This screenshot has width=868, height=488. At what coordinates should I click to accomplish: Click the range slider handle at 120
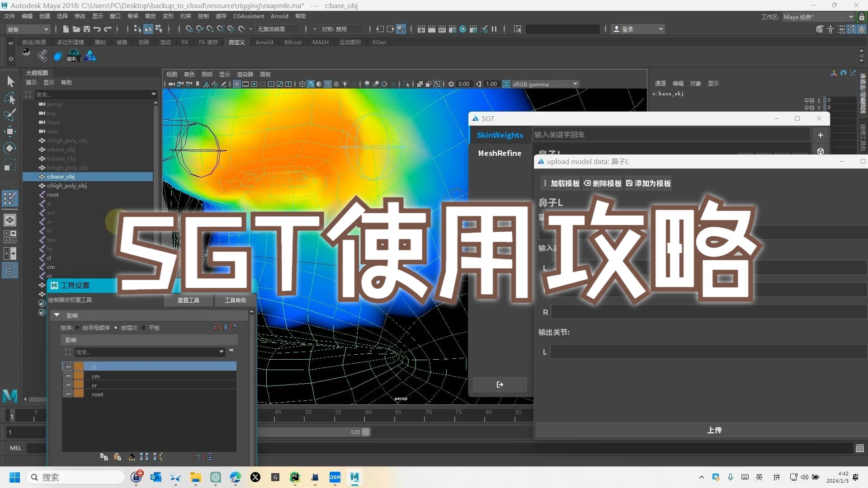coord(366,432)
